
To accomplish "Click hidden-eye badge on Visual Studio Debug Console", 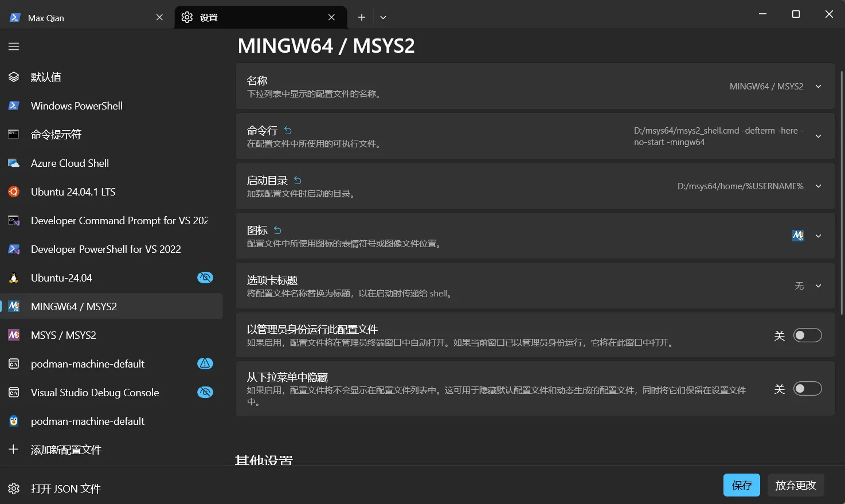I will coord(205,392).
